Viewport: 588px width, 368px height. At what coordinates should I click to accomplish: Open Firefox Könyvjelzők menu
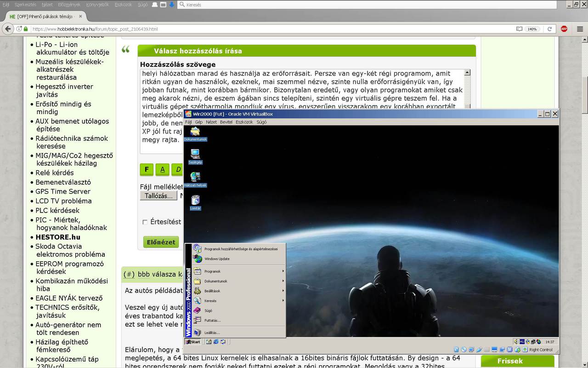[x=96, y=5]
